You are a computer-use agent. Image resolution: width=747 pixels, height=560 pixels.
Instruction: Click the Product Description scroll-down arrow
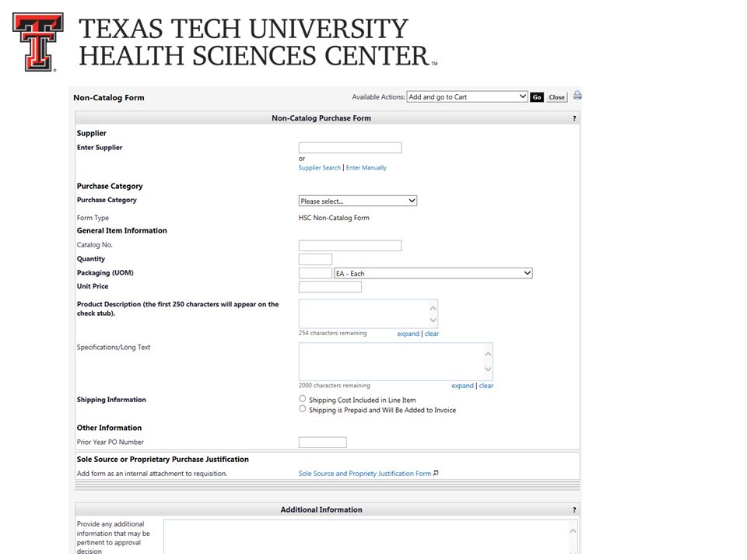433,320
